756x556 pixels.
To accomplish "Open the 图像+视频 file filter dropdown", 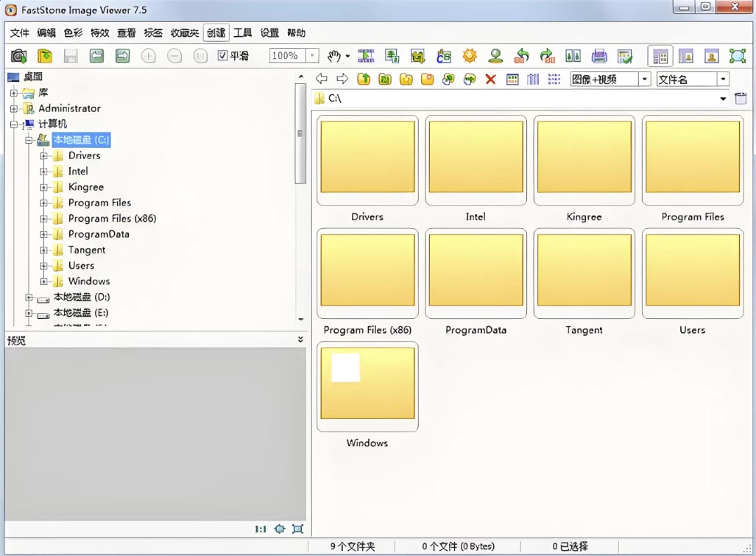I will click(x=644, y=79).
